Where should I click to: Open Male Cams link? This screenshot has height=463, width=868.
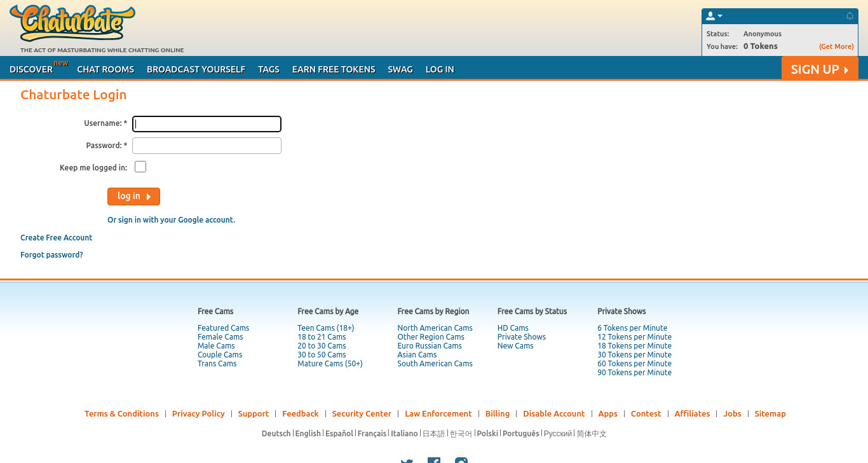(216, 346)
